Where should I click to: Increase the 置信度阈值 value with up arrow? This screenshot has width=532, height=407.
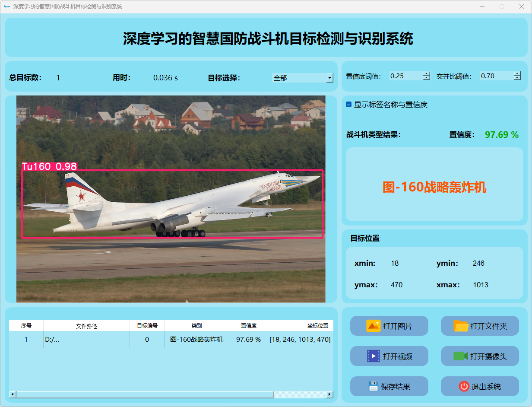[x=427, y=73]
